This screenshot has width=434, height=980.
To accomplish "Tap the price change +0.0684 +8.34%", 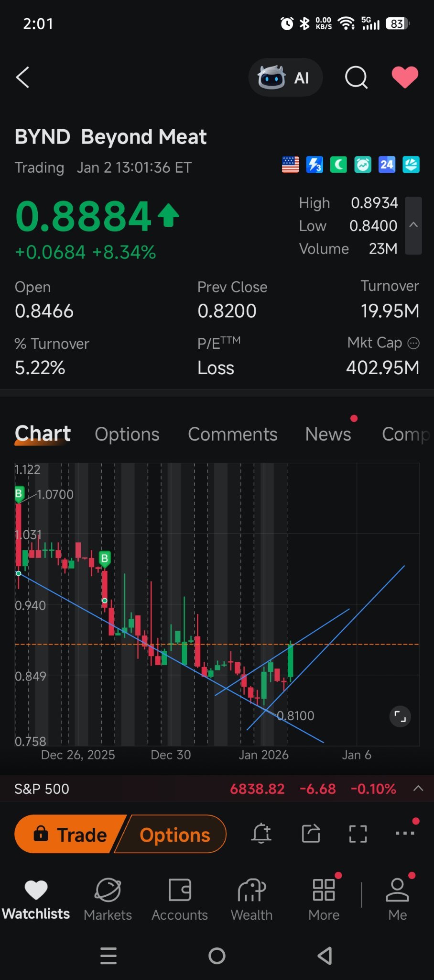I will pyautogui.click(x=86, y=252).
